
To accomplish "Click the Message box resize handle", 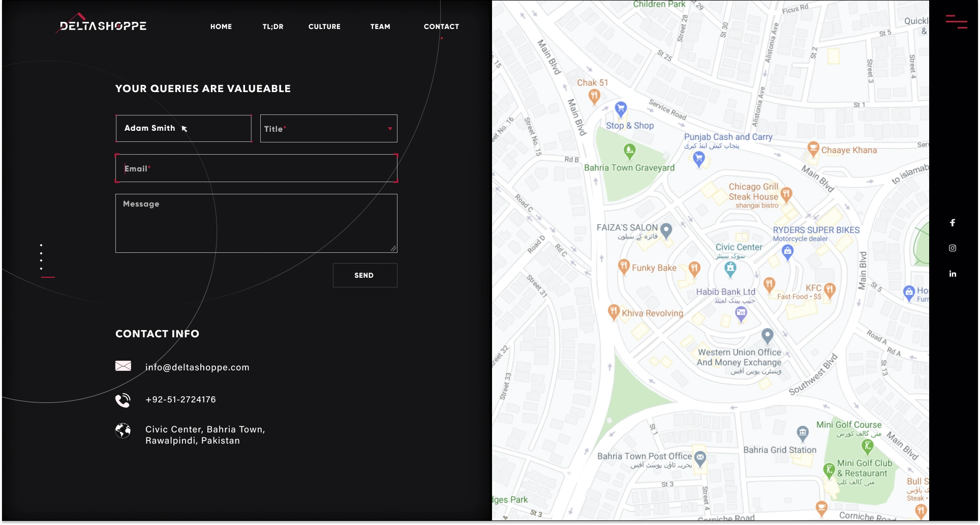I will pyautogui.click(x=393, y=249).
